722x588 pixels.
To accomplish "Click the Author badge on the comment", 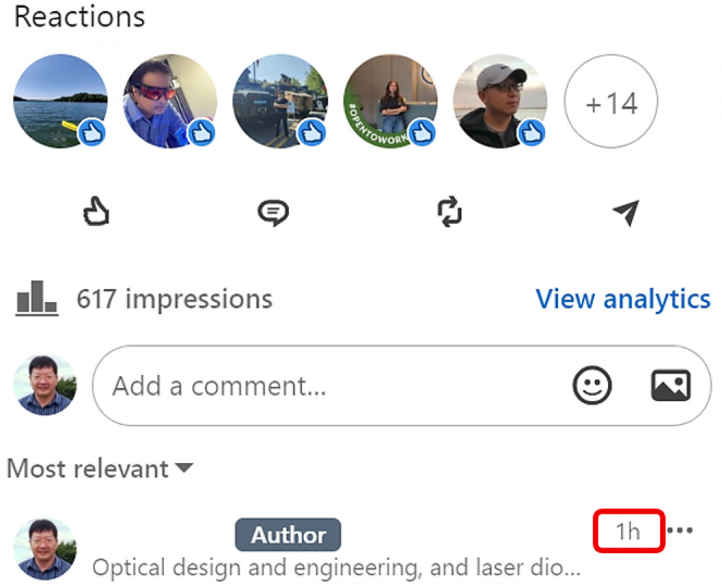I will pyautogui.click(x=288, y=535).
